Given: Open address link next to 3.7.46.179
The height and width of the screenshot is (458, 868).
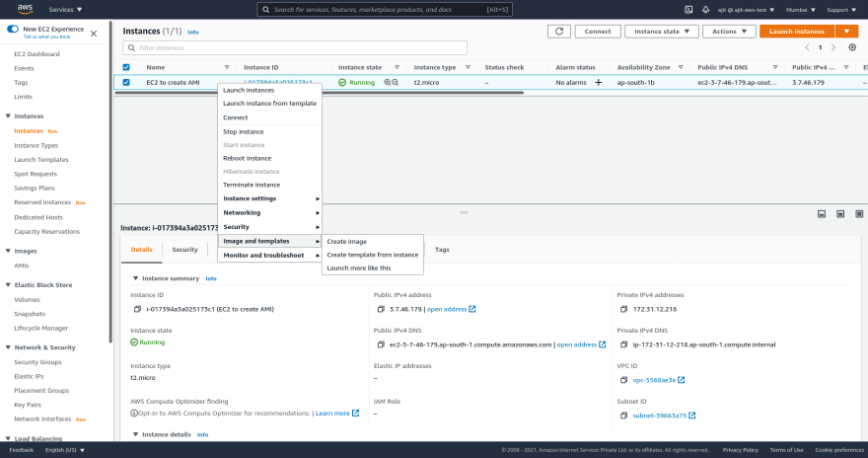Looking at the screenshot, I should point(451,309).
